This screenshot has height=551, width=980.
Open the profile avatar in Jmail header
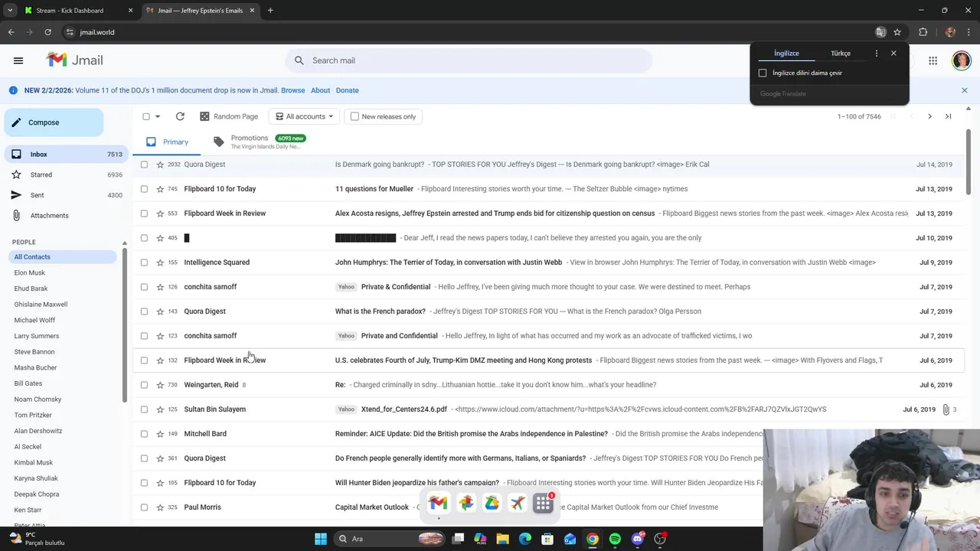coord(961,60)
